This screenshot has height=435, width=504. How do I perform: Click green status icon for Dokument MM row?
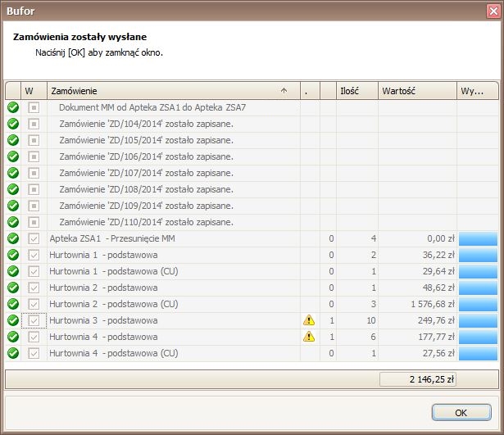point(13,107)
